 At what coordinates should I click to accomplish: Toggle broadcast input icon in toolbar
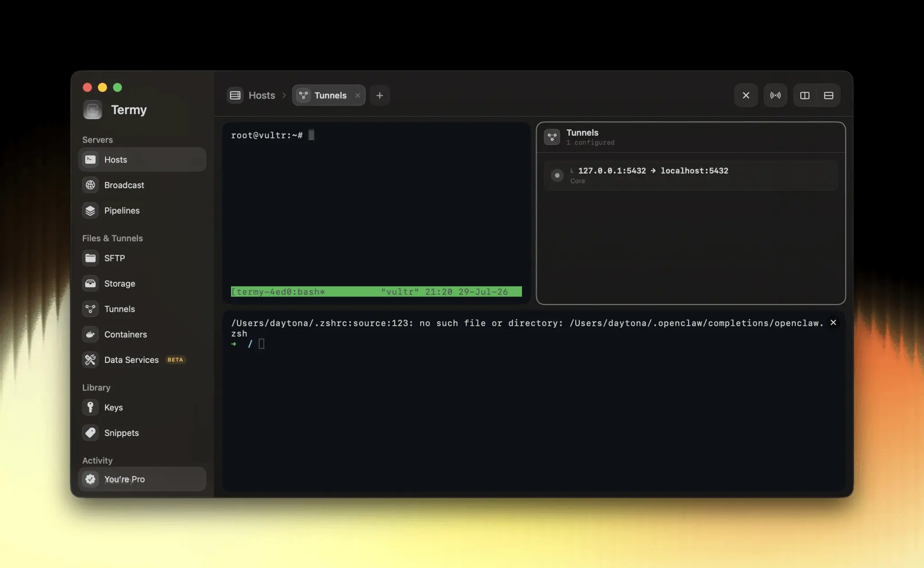[775, 96]
